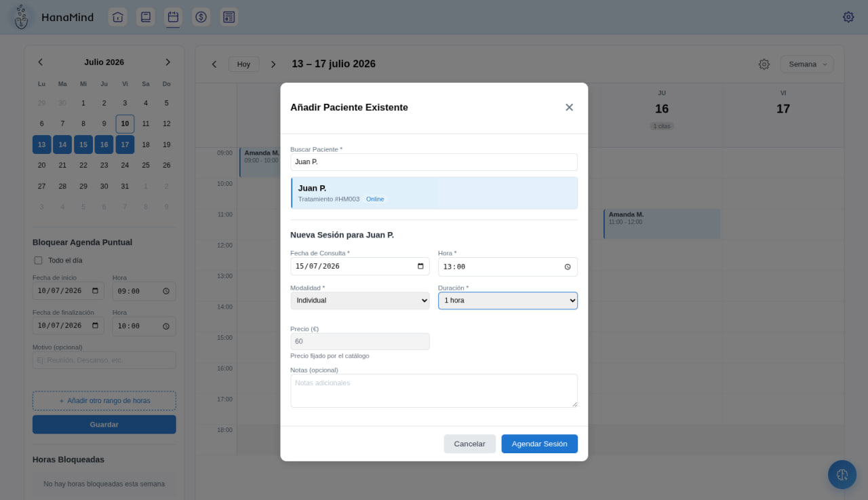Select day 20 in mini calendar
The image size is (868, 500).
(x=42, y=166)
